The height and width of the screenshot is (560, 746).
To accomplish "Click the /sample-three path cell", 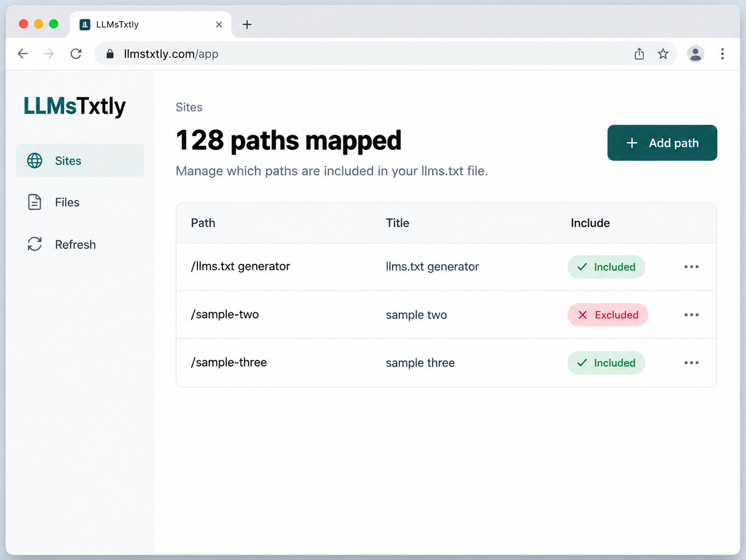I will pyautogui.click(x=229, y=362).
